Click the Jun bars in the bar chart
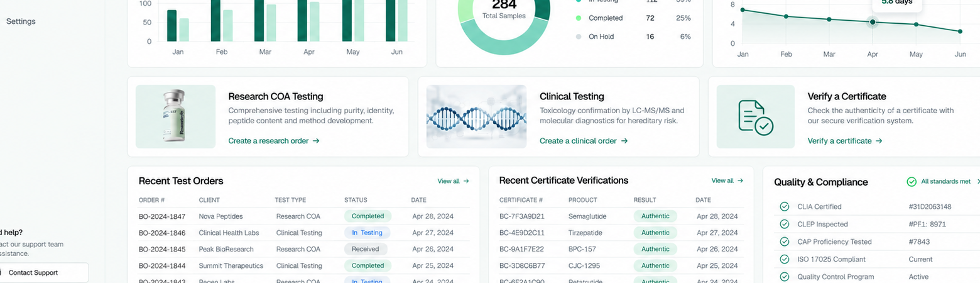 click(x=396, y=21)
